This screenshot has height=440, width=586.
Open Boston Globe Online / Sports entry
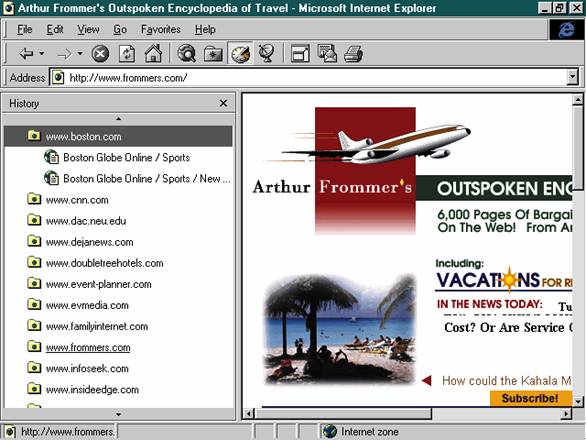point(126,157)
